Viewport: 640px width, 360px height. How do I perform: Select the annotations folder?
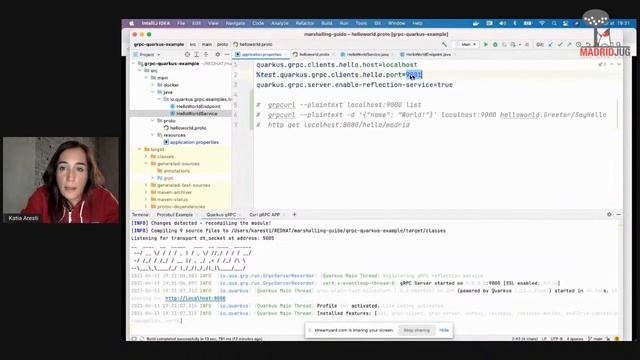pos(176,171)
